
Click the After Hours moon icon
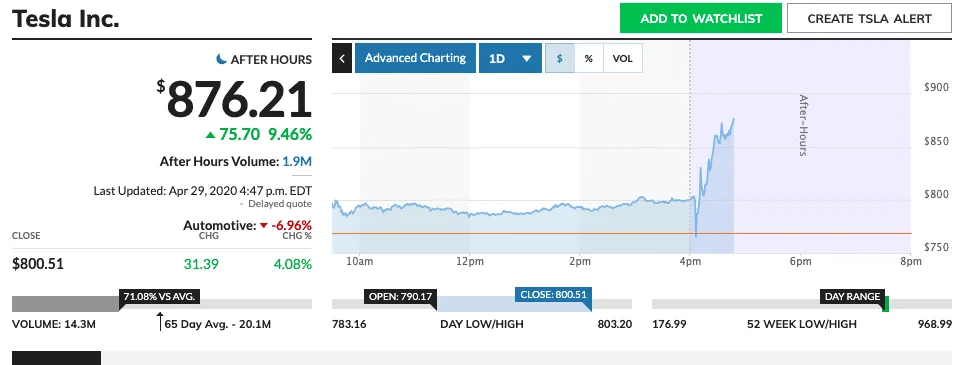(x=221, y=59)
